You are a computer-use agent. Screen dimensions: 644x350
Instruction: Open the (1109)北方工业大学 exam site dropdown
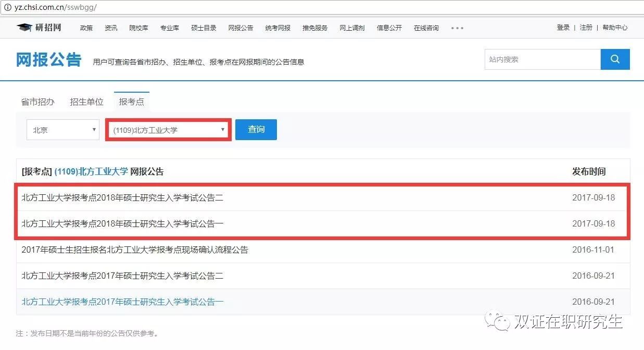[168, 130]
